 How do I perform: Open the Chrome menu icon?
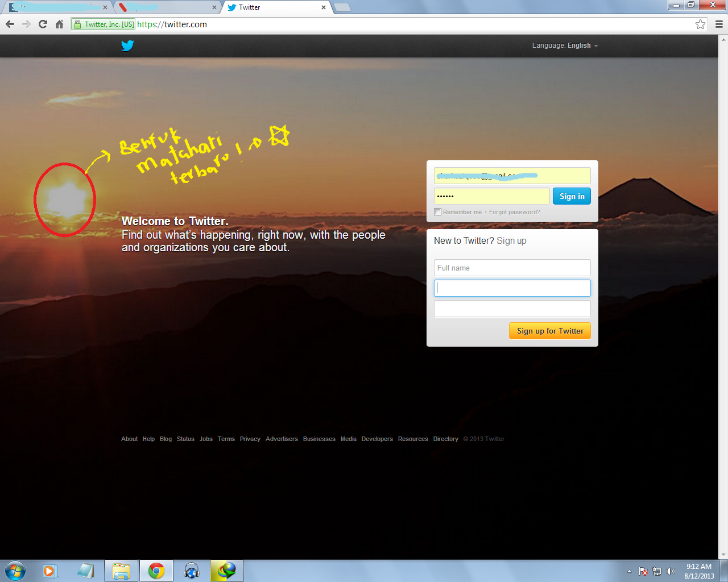719,24
